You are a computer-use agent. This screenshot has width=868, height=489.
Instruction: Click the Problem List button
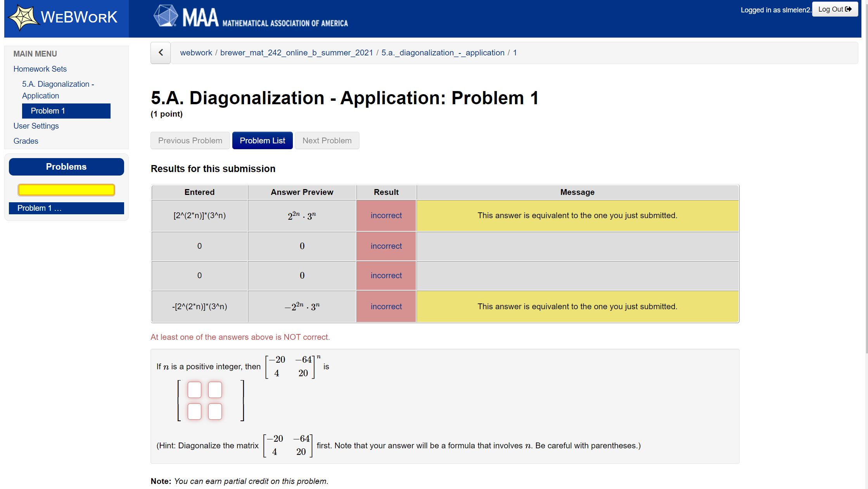tap(262, 141)
